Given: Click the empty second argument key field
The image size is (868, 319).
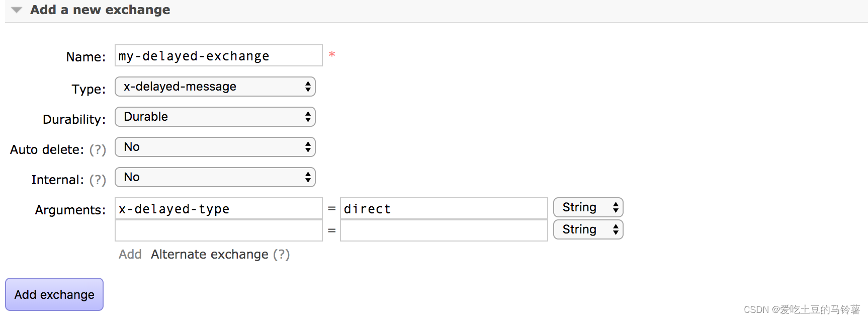Looking at the screenshot, I should pos(218,231).
